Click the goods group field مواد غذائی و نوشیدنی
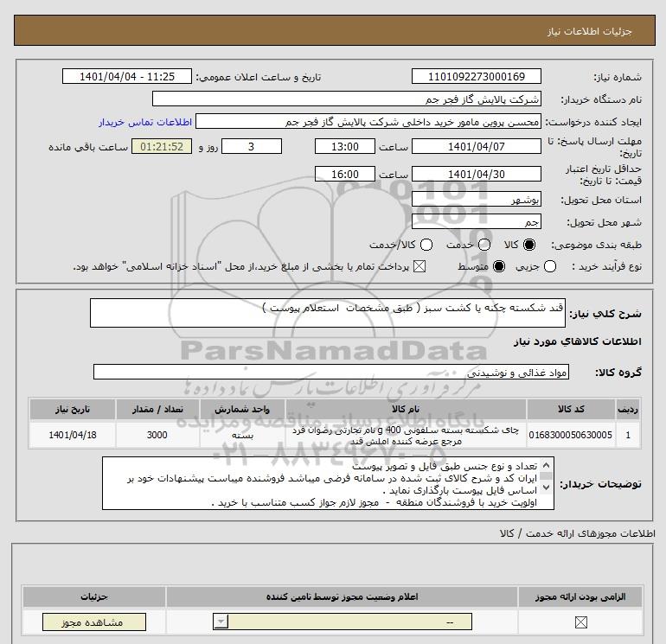 tap(331, 372)
